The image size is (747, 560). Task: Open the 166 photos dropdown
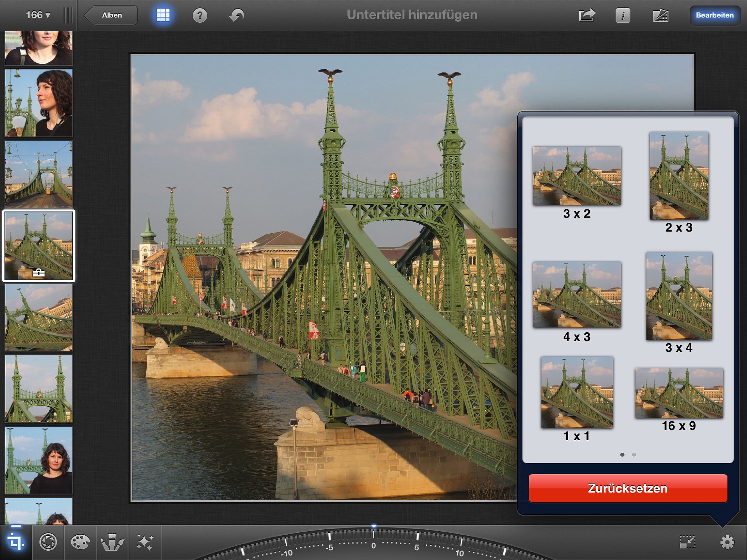tap(38, 15)
